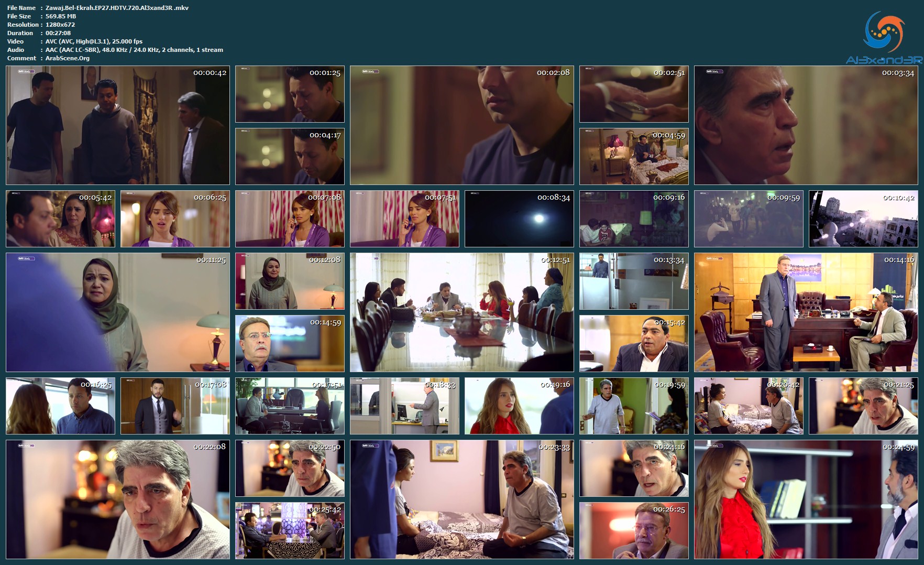924x565 pixels.
Task: Click the frame at 00:18:33
Action: [404, 406]
